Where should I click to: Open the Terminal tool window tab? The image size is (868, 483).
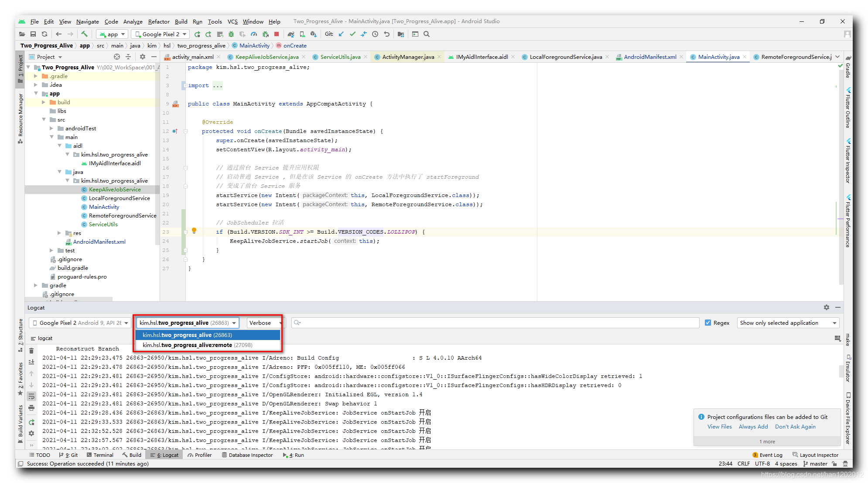[100, 455]
